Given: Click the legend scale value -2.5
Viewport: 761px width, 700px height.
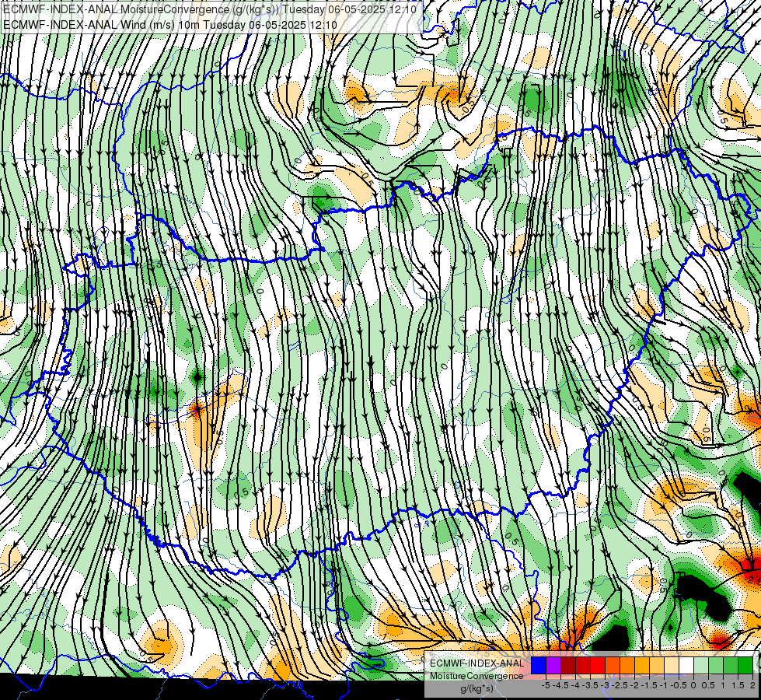Looking at the screenshot, I should coord(620,685).
